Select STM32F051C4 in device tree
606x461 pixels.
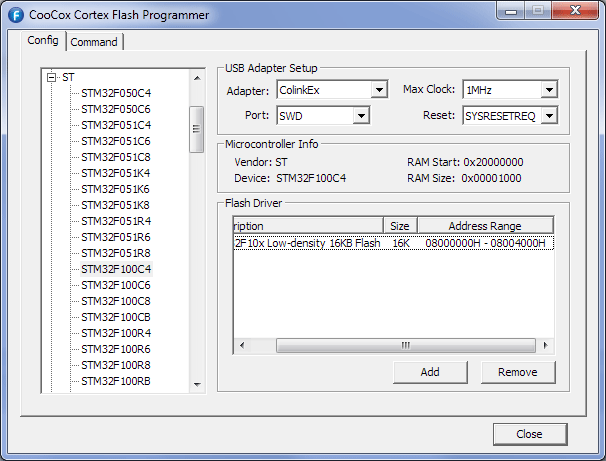click(x=116, y=125)
